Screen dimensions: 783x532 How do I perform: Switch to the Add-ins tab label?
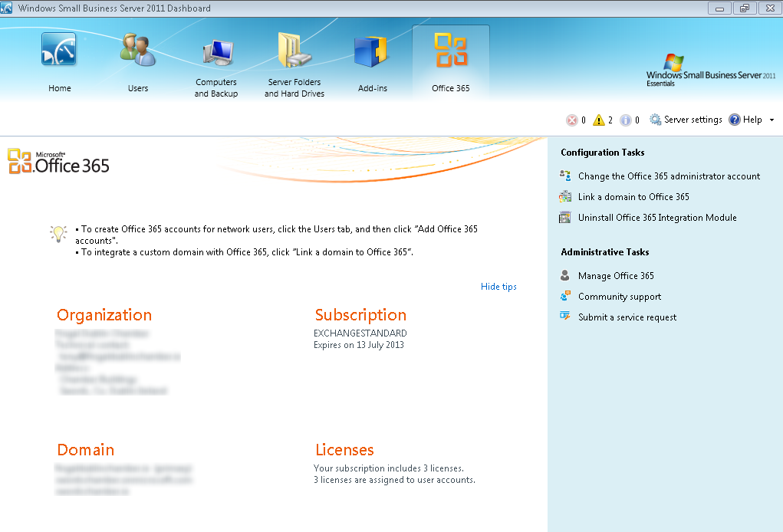pyautogui.click(x=372, y=88)
